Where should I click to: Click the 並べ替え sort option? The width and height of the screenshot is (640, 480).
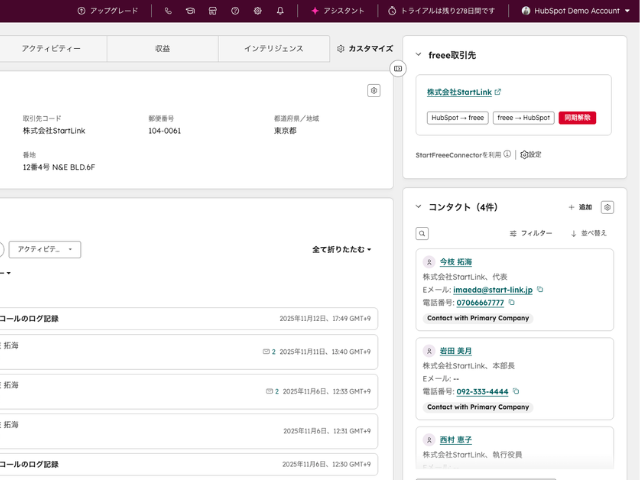[589, 233]
